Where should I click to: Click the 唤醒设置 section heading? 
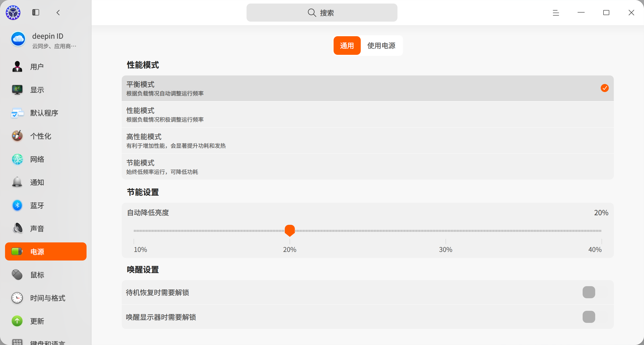coord(143,270)
